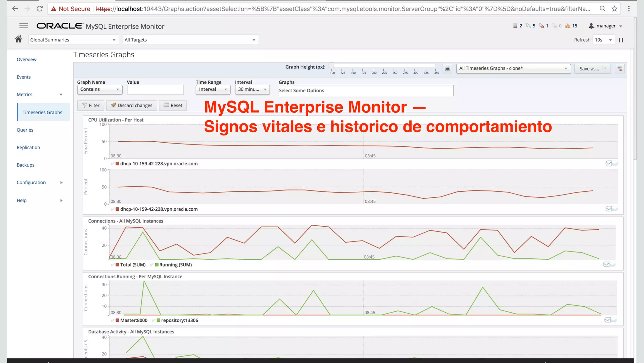Click the export icon of second CPU Percent graph
The width and height of the screenshot is (644, 363).
[609, 209]
